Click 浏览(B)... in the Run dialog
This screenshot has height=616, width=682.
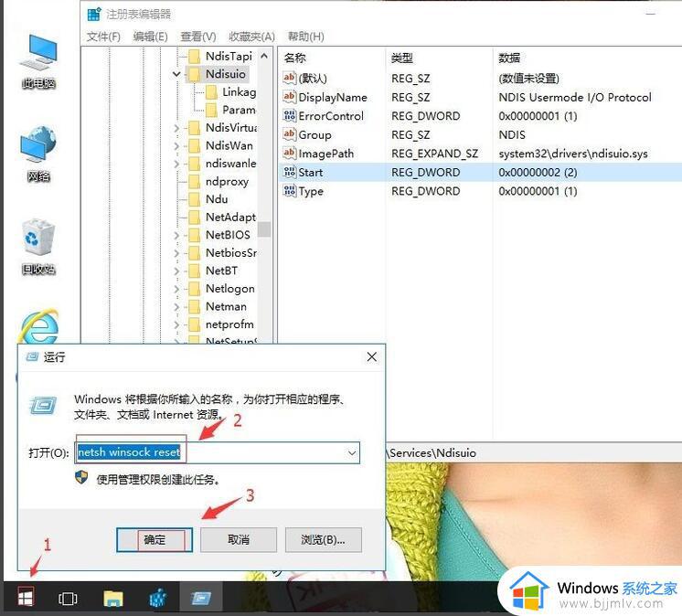pyautogui.click(x=323, y=540)
